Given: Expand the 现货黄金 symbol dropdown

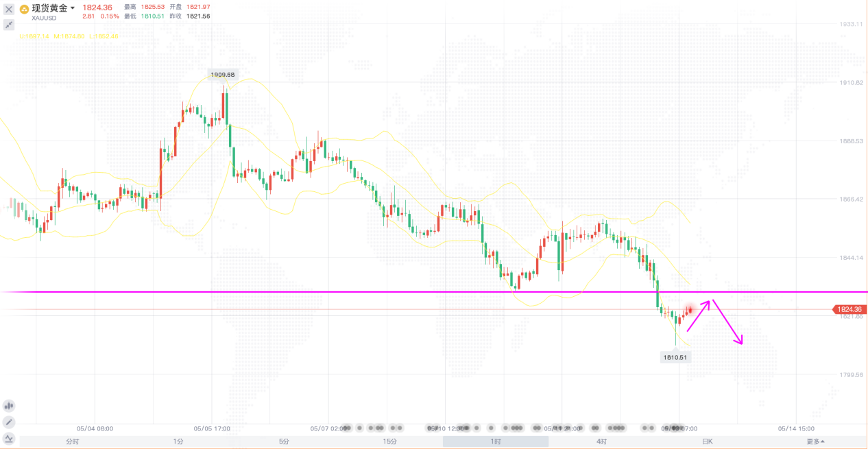Looking at the screenshot, I should coord(73,8).
